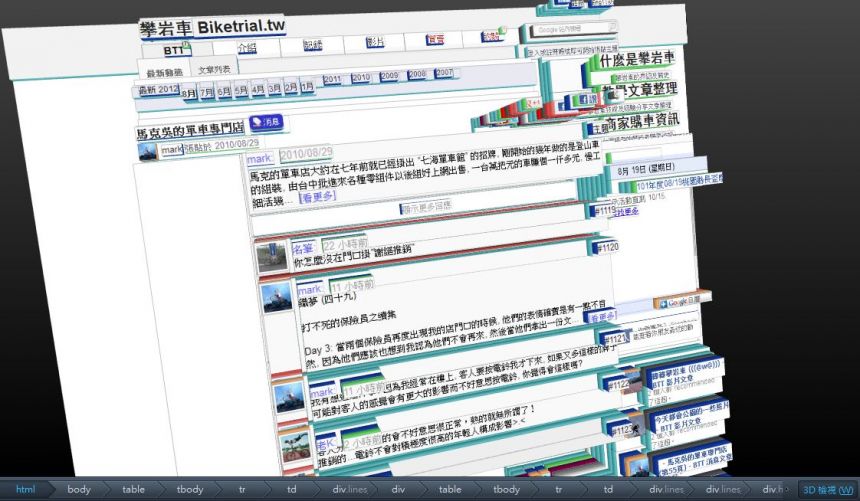Select the 2011 year filter
The height and width of the screenshot is (501, 860).
pos(332,78)
